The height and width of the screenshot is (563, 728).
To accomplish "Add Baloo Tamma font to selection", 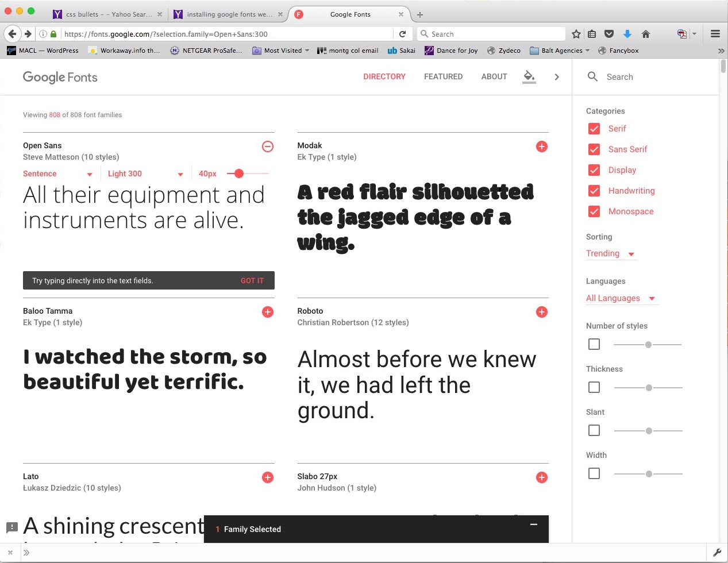I will tap(268, 312).
